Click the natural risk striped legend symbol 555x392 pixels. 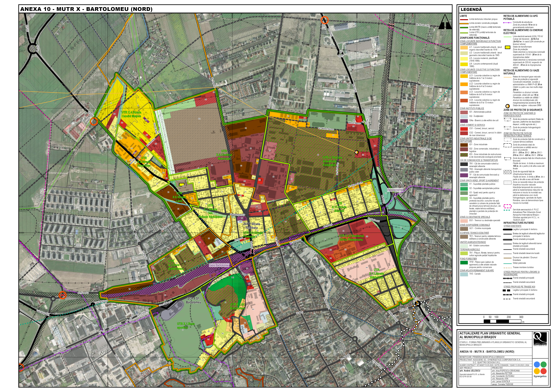tap(508, 183)
